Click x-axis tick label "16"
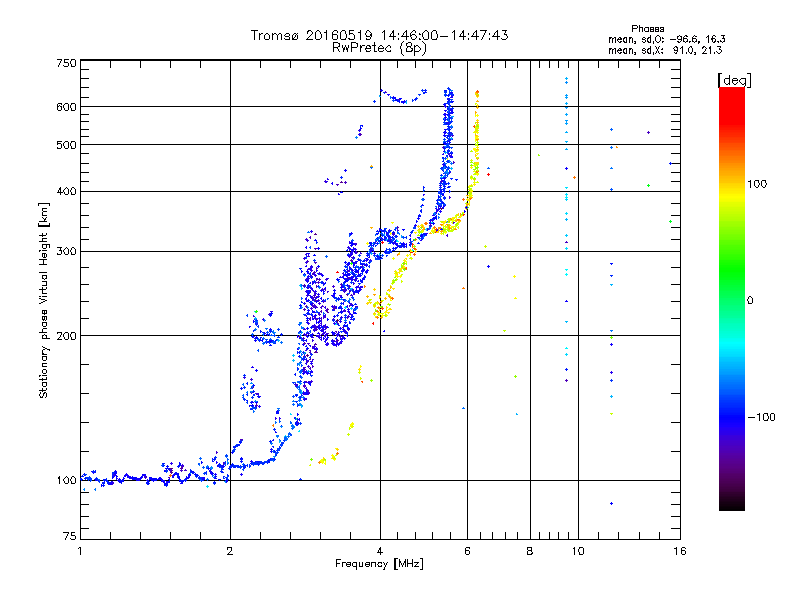The image size is (800, 600). pos(680,551)
